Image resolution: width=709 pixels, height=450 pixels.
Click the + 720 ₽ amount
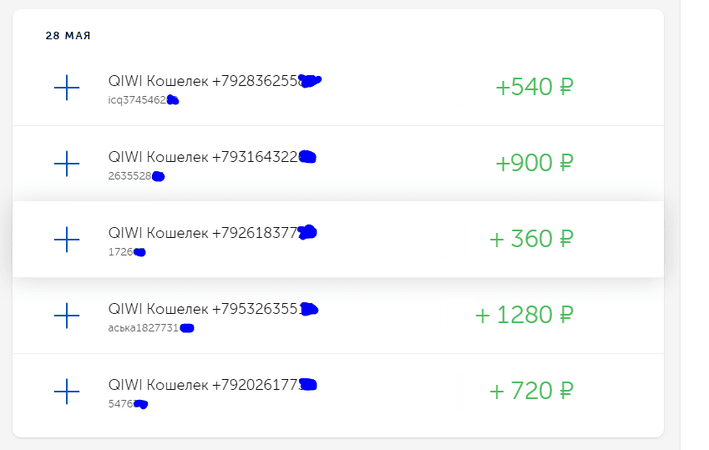click(x=531, y=391)
